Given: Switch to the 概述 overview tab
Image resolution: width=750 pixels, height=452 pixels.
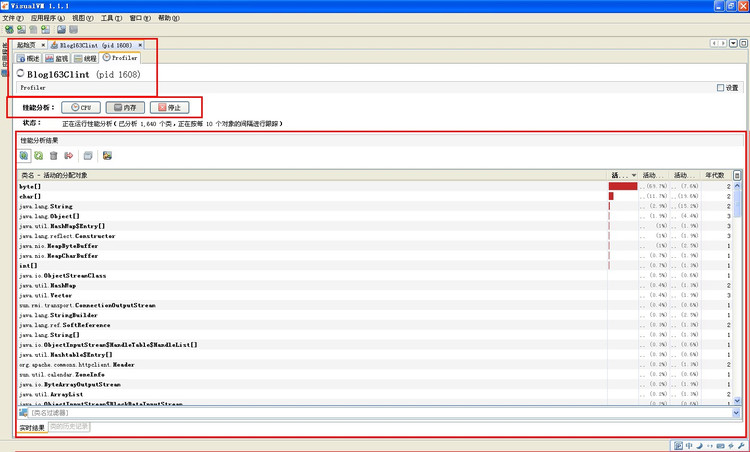Looking at the screenshot, I should 28,58.
